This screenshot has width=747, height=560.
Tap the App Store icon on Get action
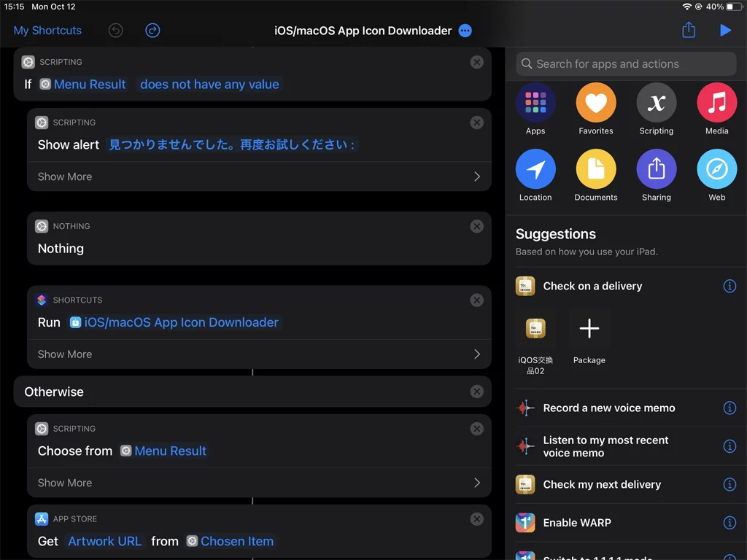coord(42,519)
